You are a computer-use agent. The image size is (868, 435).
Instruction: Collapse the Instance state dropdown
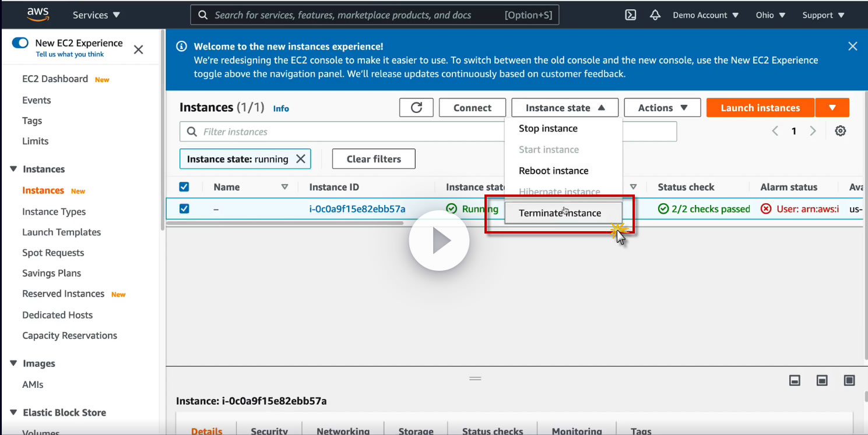point(565,108)
